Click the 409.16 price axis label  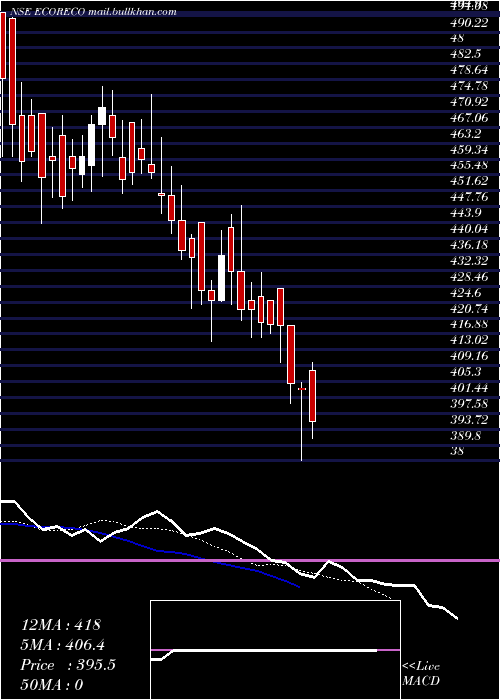tap(469, 355)
